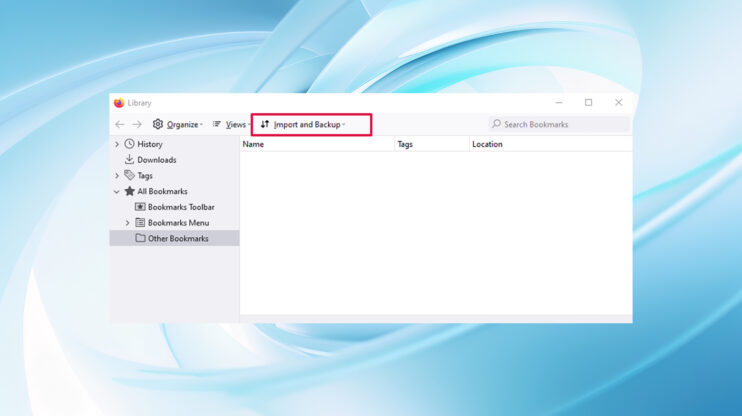Expand the Tags tree node

(117, 176)
